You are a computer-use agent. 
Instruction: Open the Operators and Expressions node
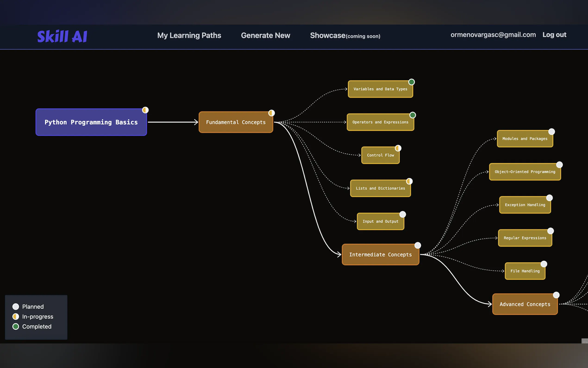pyautogui.click(x=380, y=122)
